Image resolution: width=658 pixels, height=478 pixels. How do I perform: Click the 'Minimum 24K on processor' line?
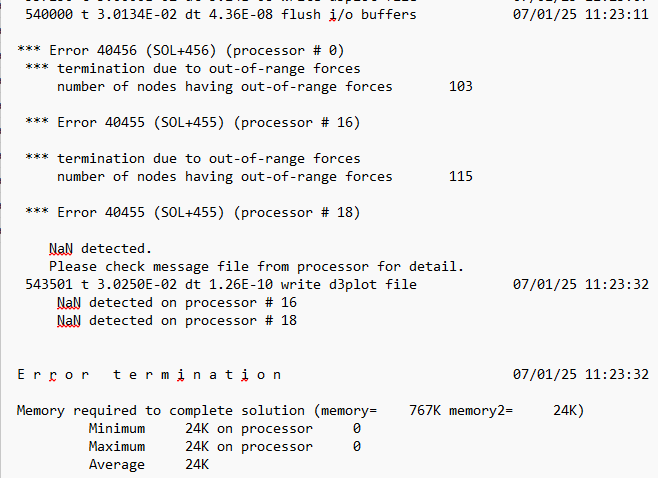pyautogui.click(x=225, y=428)
